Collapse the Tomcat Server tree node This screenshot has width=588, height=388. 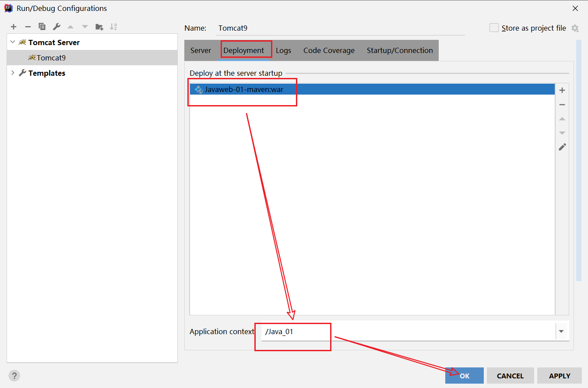pyautogui.click(x=12, y=42)
